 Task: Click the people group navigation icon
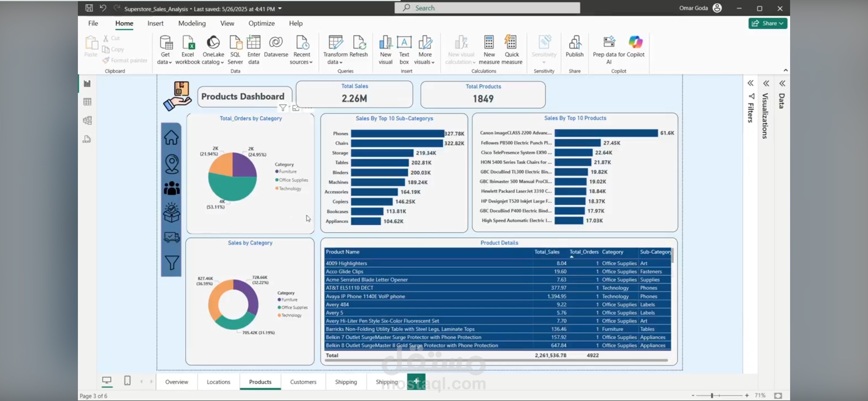click(x=172, y=188)
